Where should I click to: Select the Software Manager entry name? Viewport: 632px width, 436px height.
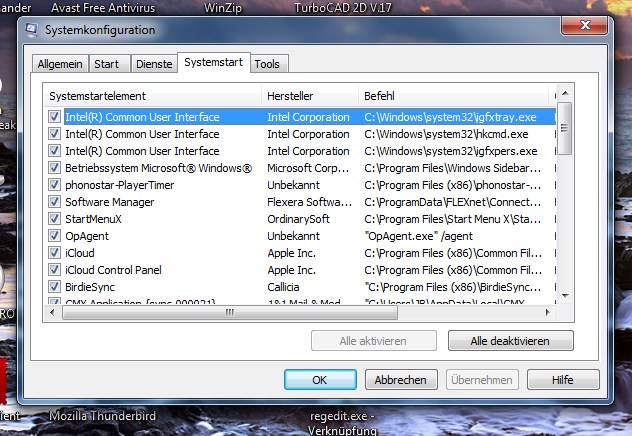click(110, 201)
